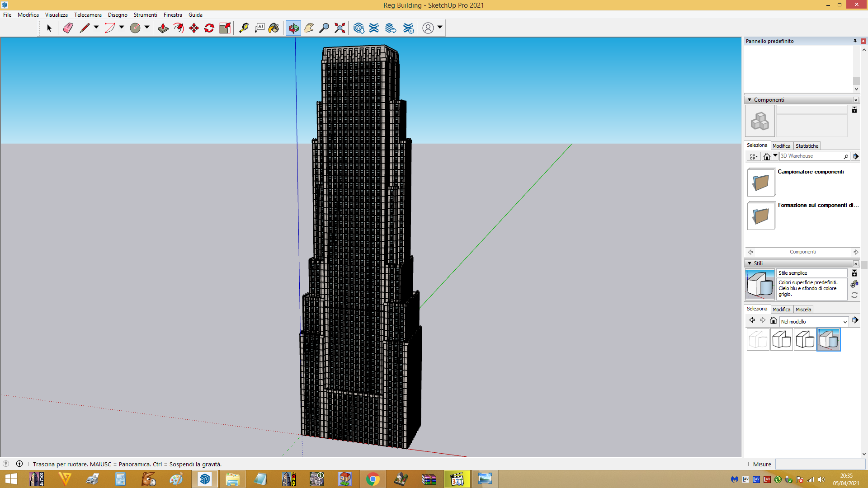Collapse the Componenti panel section
The height and width of the screenshot is (488, 868).
pos(750,100)
